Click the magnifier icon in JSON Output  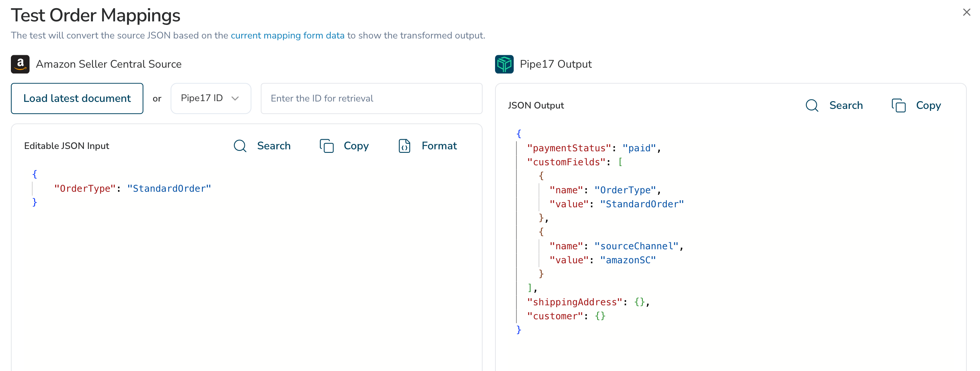pos(812,105)
